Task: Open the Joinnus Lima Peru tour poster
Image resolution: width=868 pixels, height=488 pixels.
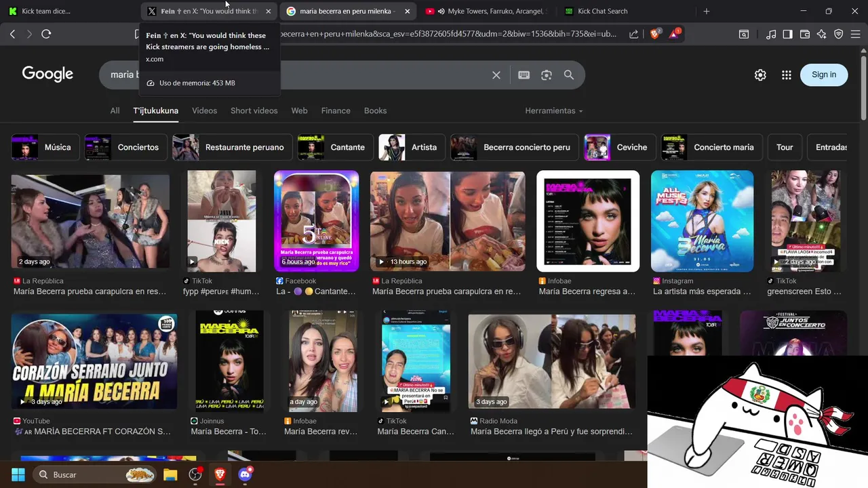Action: click(x=229, y=361)
